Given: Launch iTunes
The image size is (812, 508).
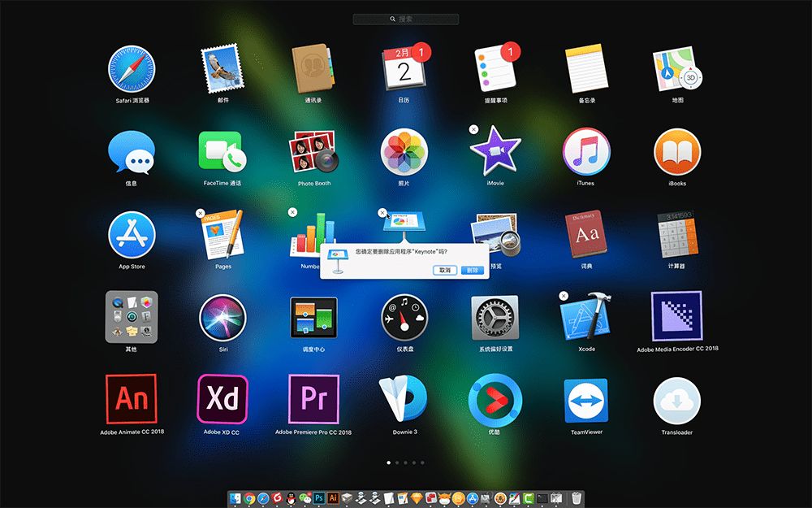Looking at the screenshot, I should [586, 152].
